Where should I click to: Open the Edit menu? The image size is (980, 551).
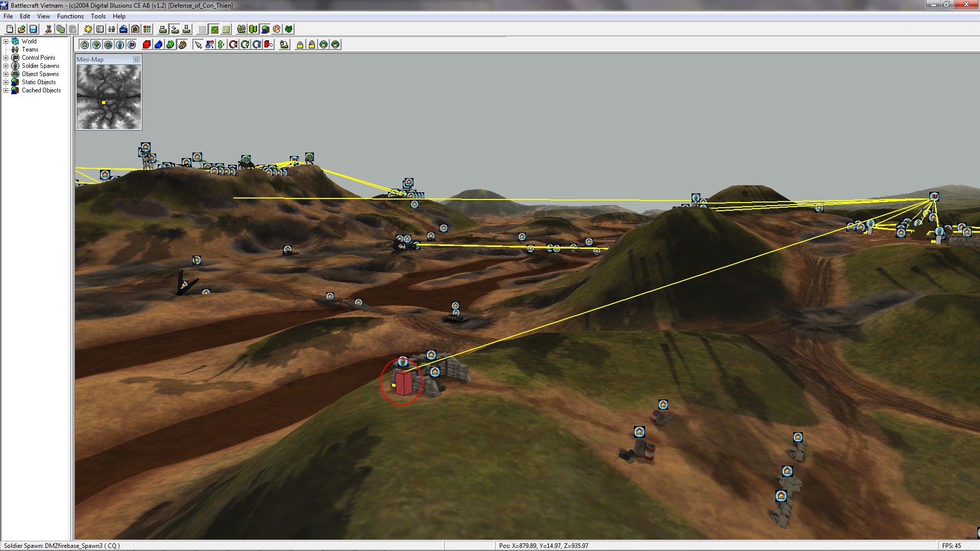[25, 16]
